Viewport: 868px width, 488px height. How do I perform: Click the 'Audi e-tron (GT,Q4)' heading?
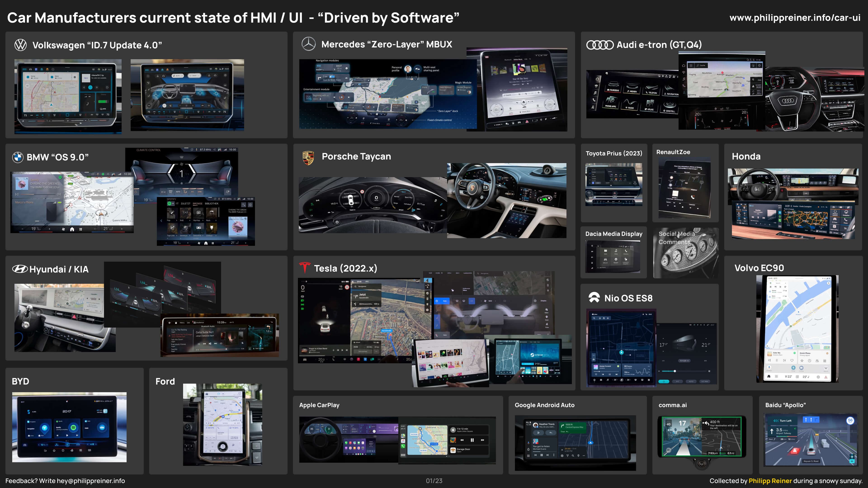point(659,45)
